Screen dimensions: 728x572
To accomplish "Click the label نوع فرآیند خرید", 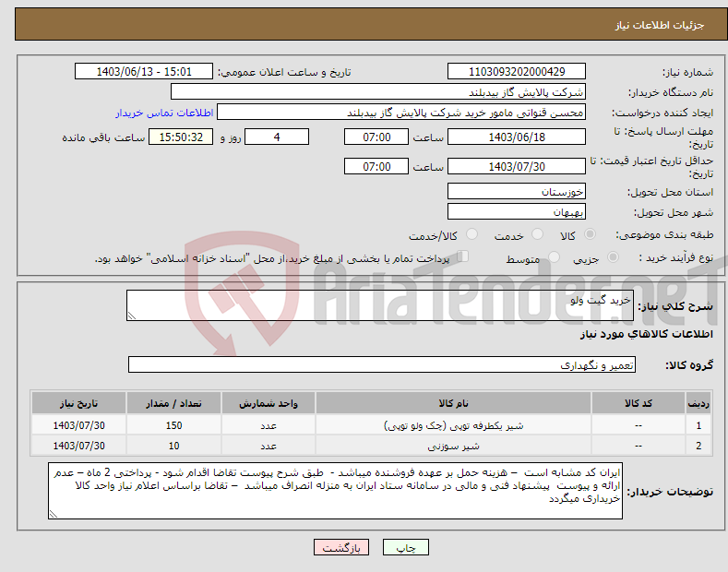I will coord(676,257).
